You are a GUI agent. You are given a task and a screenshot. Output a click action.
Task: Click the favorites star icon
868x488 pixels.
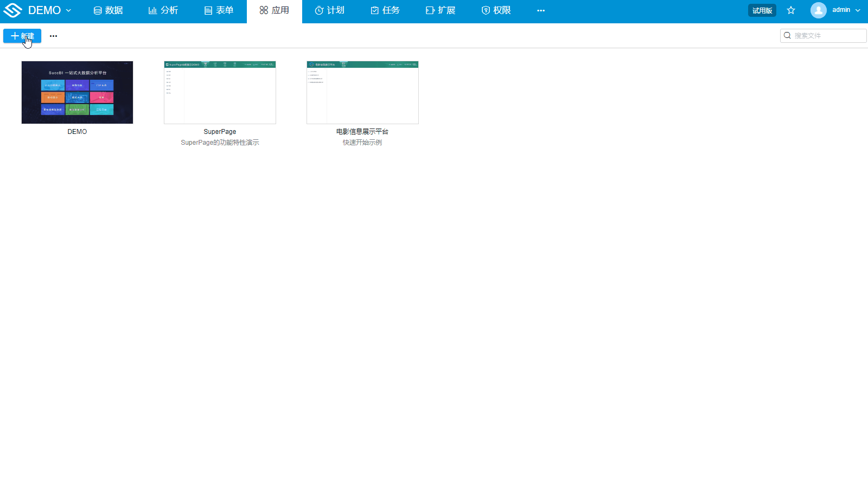pos(791,10)
